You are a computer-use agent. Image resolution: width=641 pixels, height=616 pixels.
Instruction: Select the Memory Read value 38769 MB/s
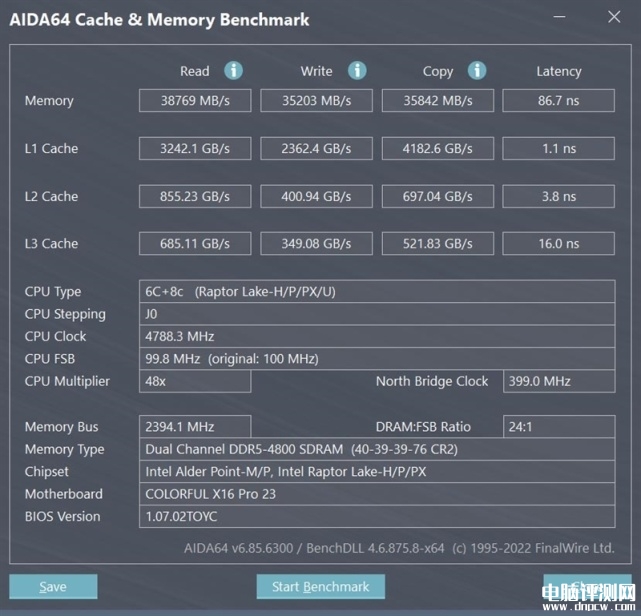point(195,101)
